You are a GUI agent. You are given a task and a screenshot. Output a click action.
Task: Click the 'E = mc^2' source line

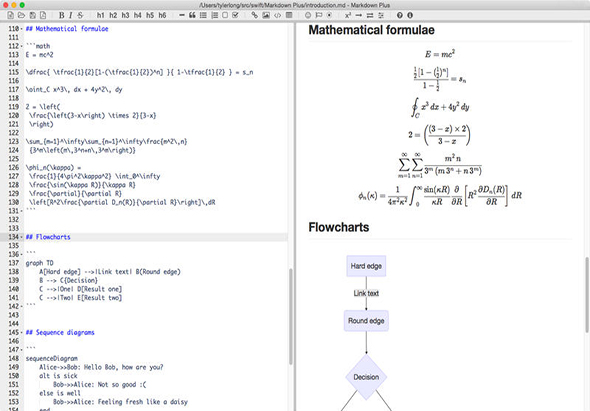(x=40, y=55)
